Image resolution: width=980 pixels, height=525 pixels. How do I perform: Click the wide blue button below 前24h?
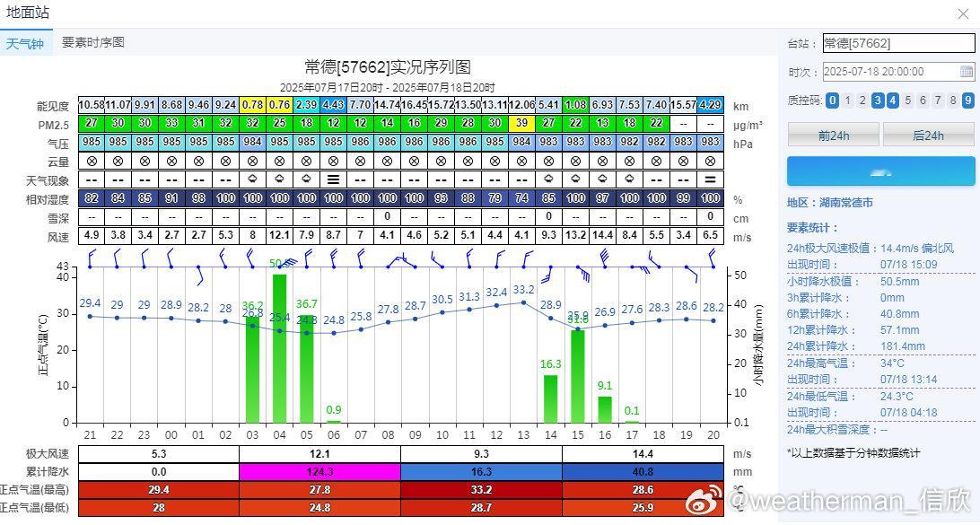[880, 171]
